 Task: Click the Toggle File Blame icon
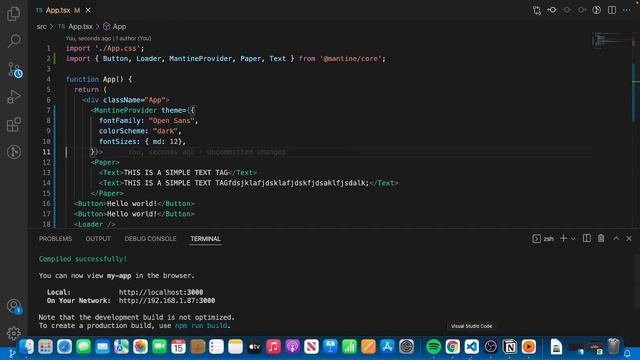(x=597, y=10)
